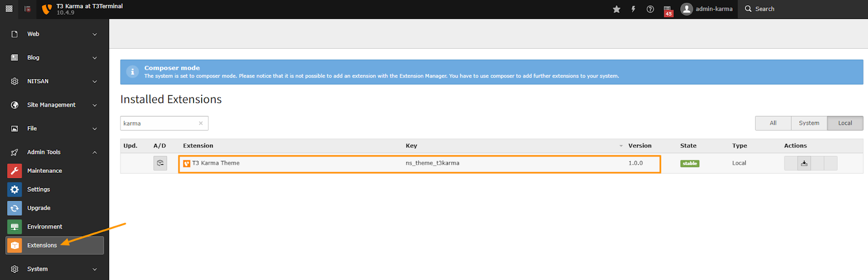Click the Local type cell
Screen dimensions: 868x280
coord(739,163)
